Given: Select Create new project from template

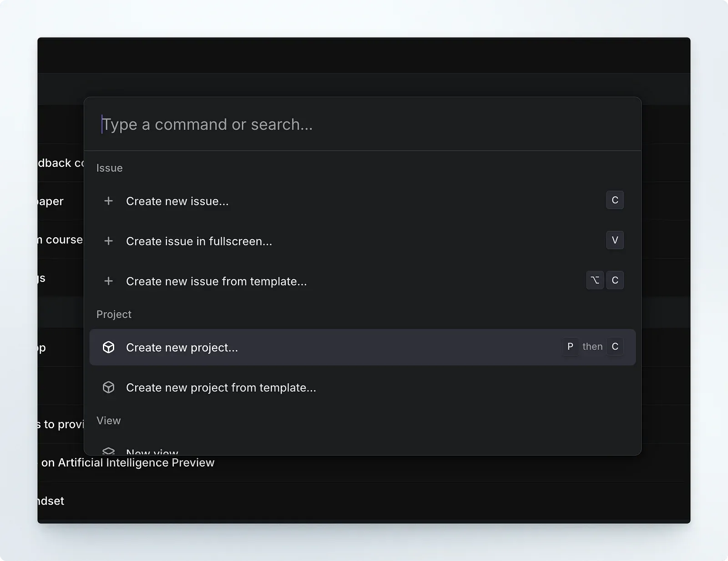Looking at the screenshot, I should pyautogui.click(x=362, y=387).
